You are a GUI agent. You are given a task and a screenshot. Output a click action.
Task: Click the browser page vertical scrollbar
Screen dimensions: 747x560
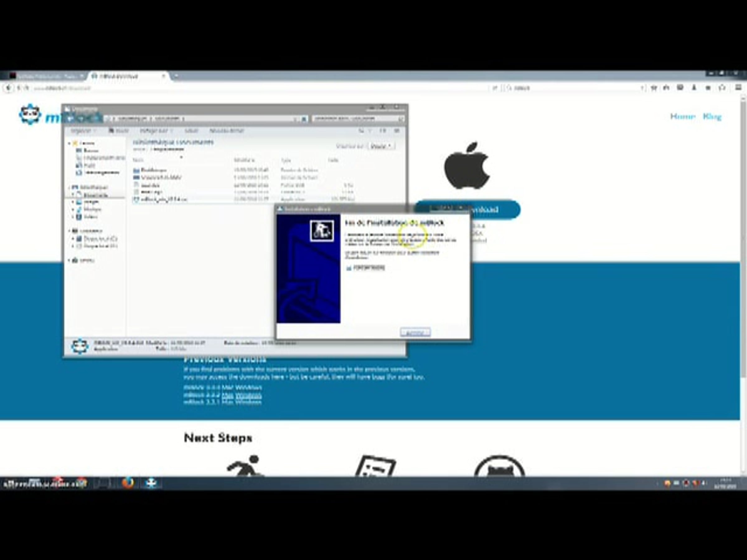743,236
